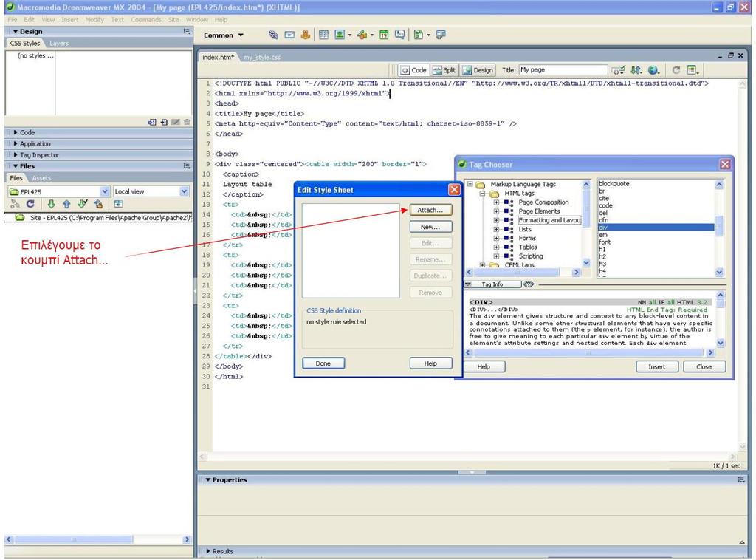This screenshot has height=560, width=756.
Task: Switch to the Assets tab
Action: click(x=41, y=178)
